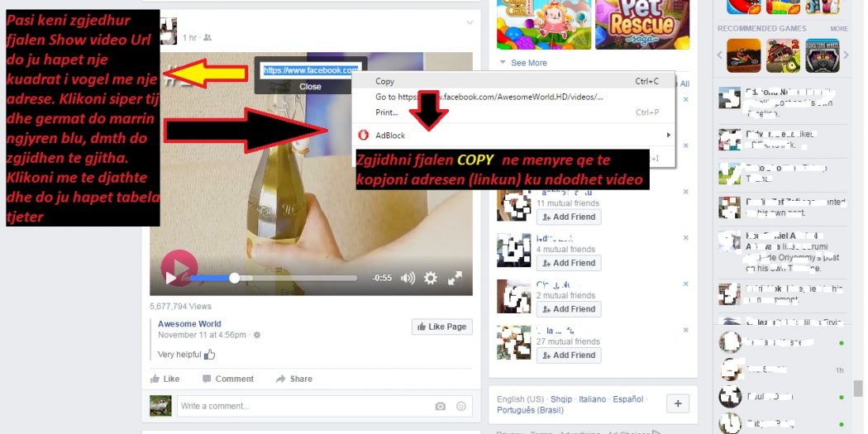This screenshot has width=868, height=434.
Task: Open video settings gear
Action: pos(430,278)
